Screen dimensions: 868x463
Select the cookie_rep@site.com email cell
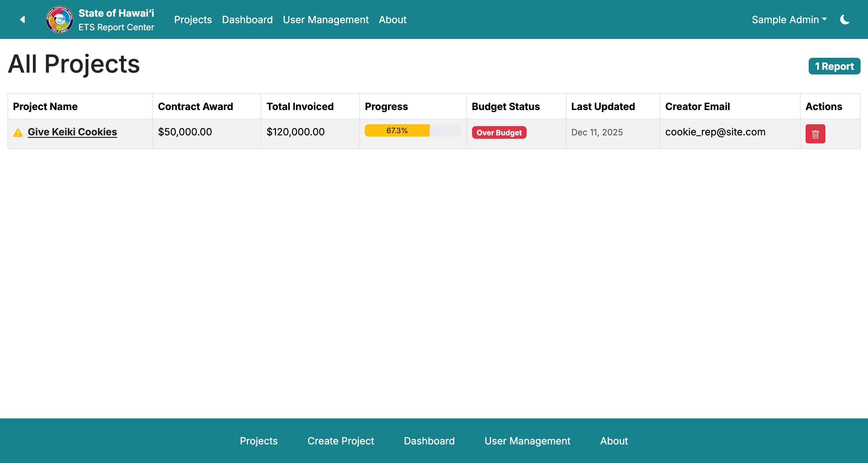[x=715, y=132]
